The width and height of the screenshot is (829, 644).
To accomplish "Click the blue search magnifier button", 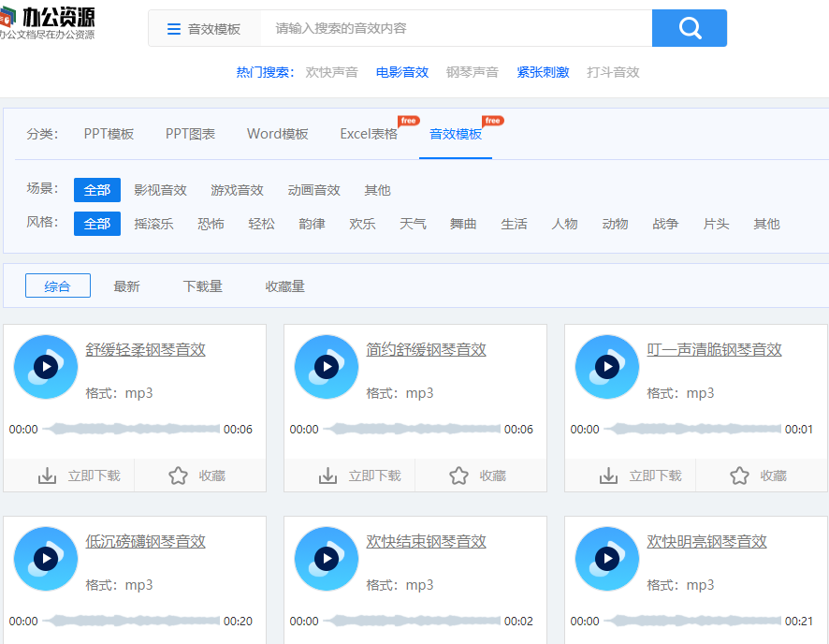I will [689, 28].
